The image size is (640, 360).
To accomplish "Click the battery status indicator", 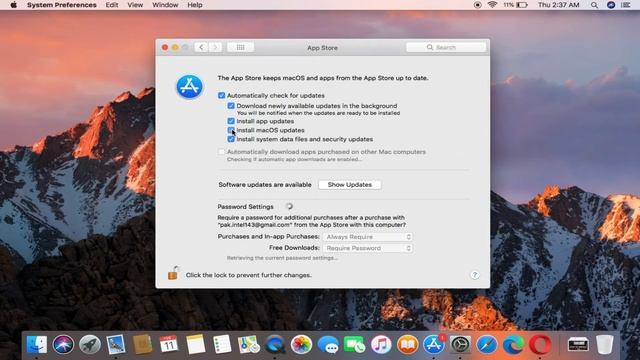I will (516, 5).
